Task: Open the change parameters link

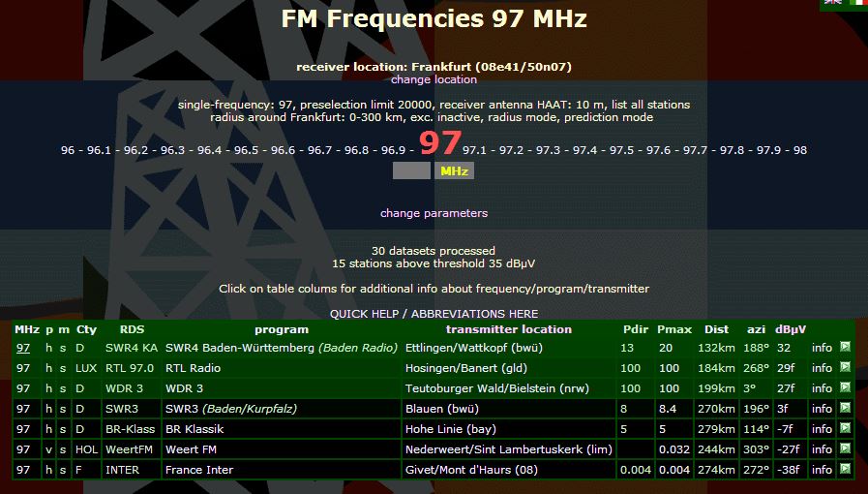Action: [434, 213]
